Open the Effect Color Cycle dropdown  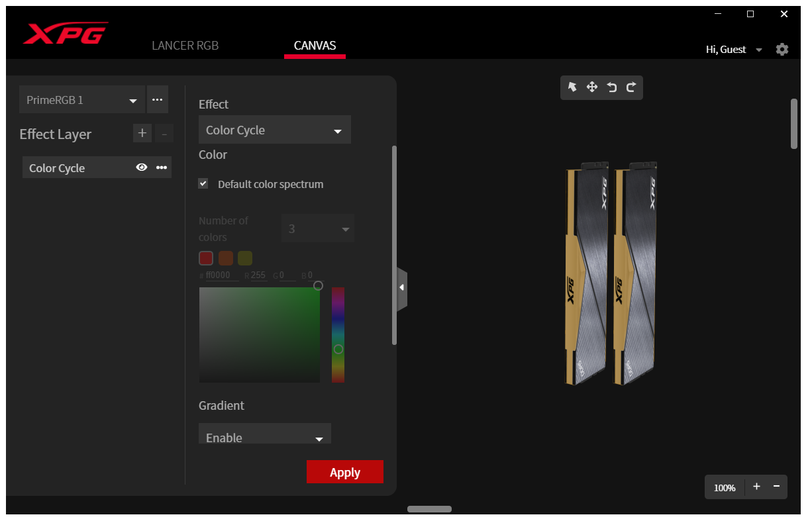point(274,130)
